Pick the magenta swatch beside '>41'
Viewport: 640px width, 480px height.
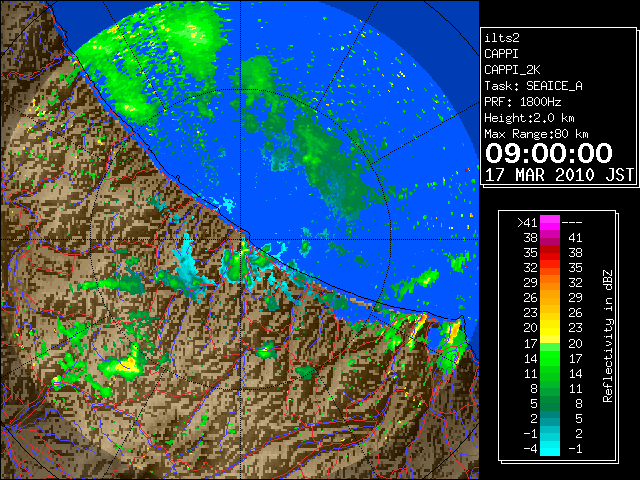[x=550, y=223]
